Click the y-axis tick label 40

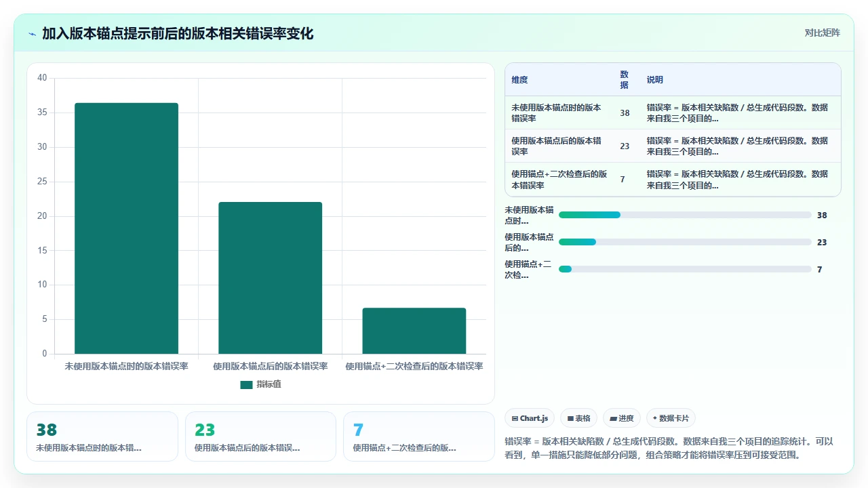[42, 78]
